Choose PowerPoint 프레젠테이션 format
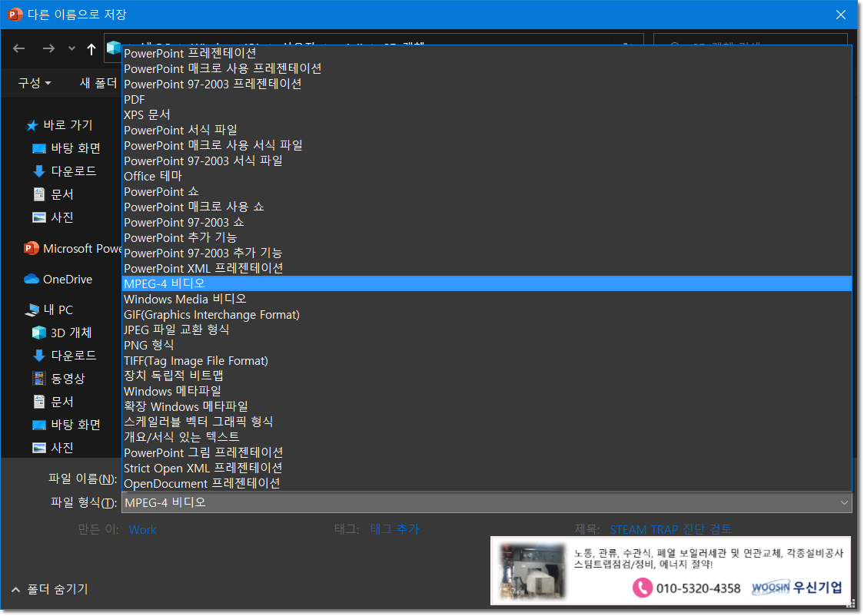Image resolution: width=864 pixels, height=616 pixels. tap(487, 54)
